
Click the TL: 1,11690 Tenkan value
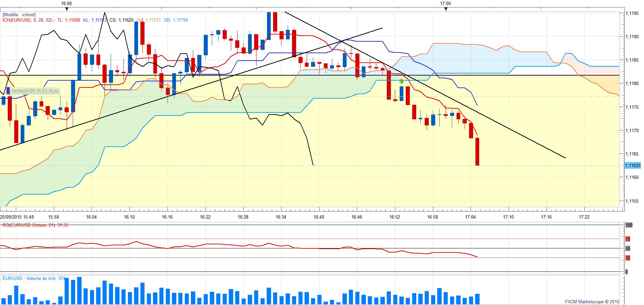tap(69, 20)
